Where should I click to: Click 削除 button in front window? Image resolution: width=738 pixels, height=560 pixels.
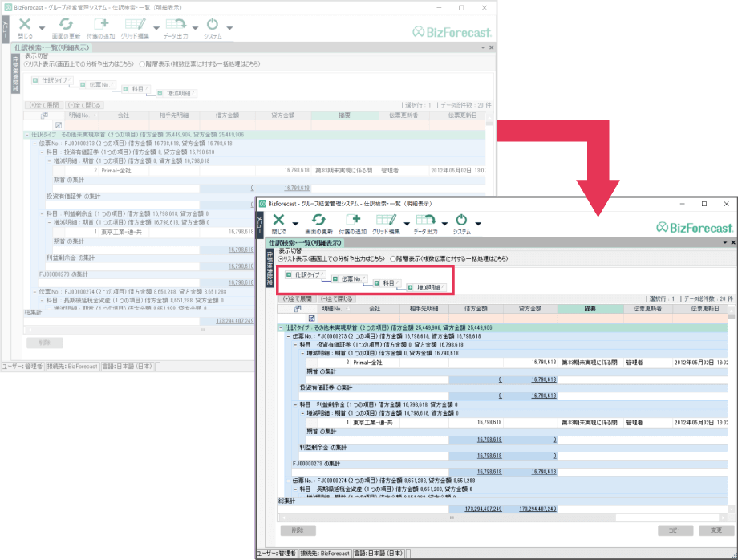point(298,530)
